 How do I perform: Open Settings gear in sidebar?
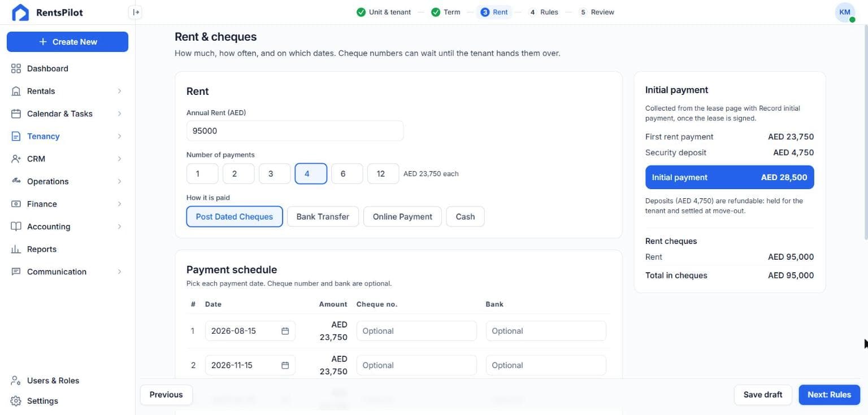[16, 401]
